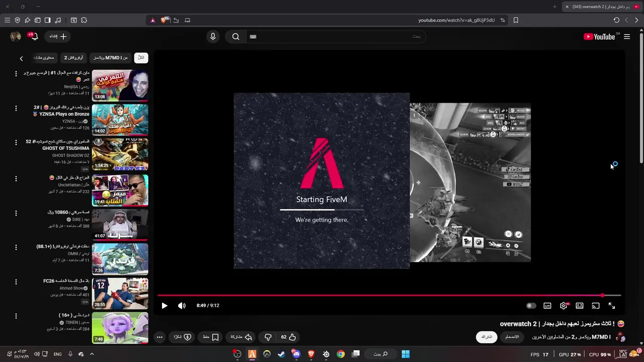Click the Subscribe (اشتراك) button
The image size is (644, 362).
point(487,337)
